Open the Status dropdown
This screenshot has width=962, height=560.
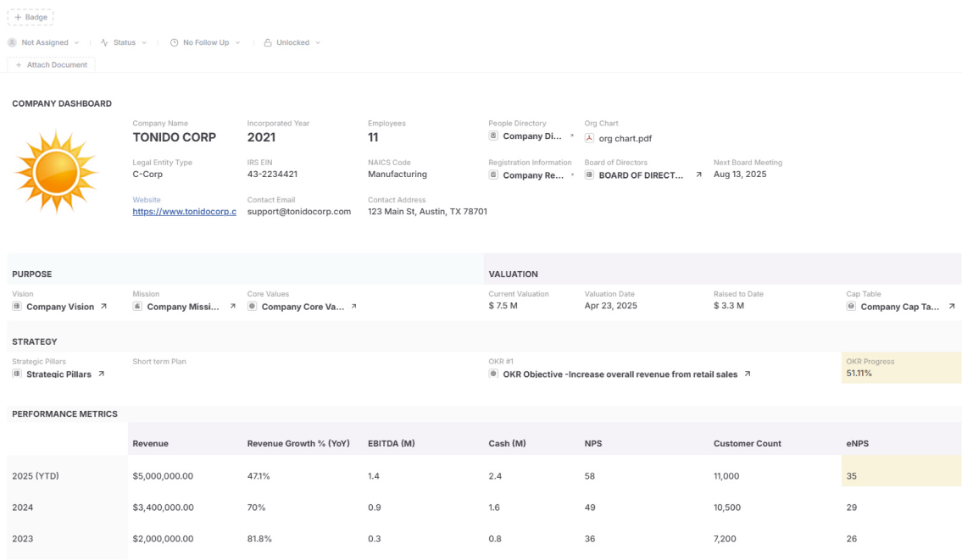(123, 42)
